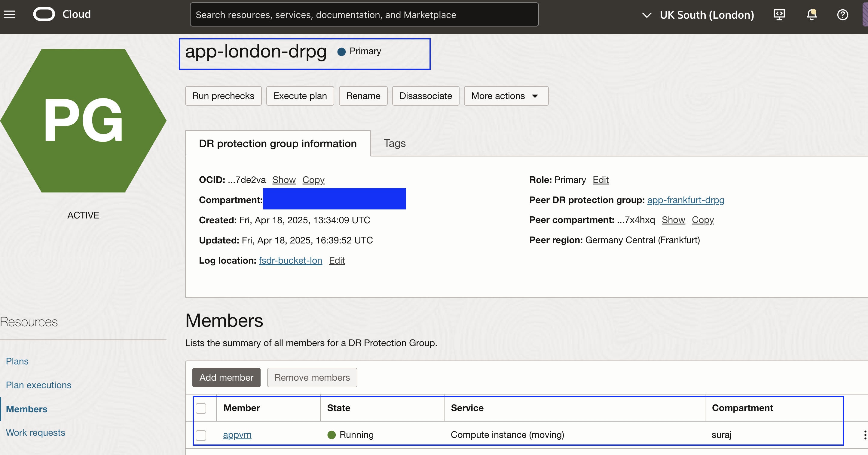Screen dimensions: 868x455
Task: Copy the OCID value
Action: coord(313,180)
